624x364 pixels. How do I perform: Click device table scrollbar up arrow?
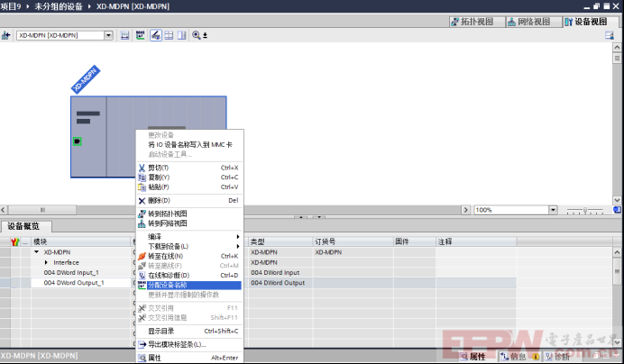point(617,252)
